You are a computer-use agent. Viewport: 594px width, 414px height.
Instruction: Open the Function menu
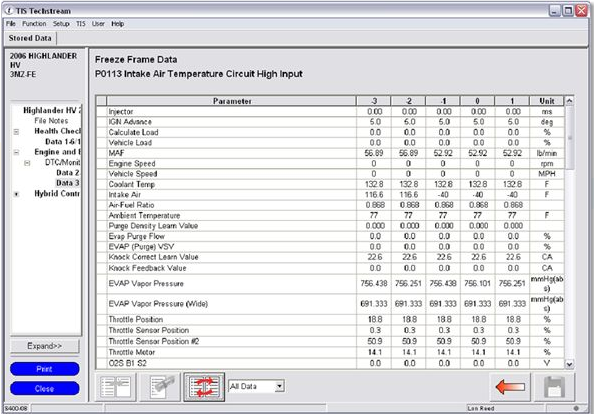pos(34,24)
